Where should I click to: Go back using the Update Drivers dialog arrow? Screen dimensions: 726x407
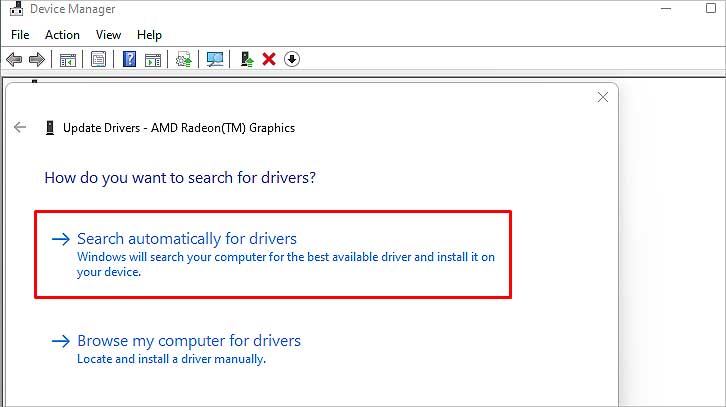(x=20, y=127)
